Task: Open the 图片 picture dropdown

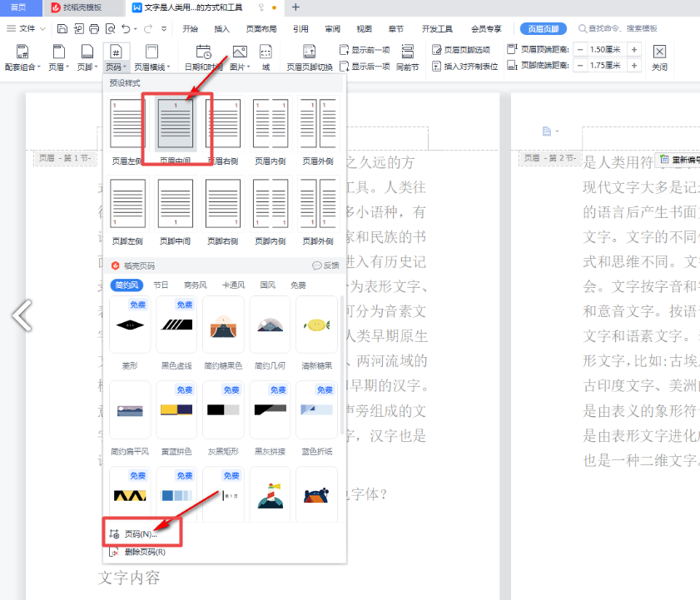Action: pyautogui.click(x=240, y=57)
